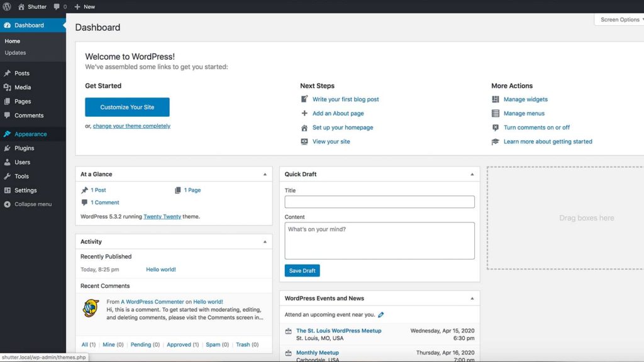
Task: Click the Media icon in sidebar
Action: (8, 87)
